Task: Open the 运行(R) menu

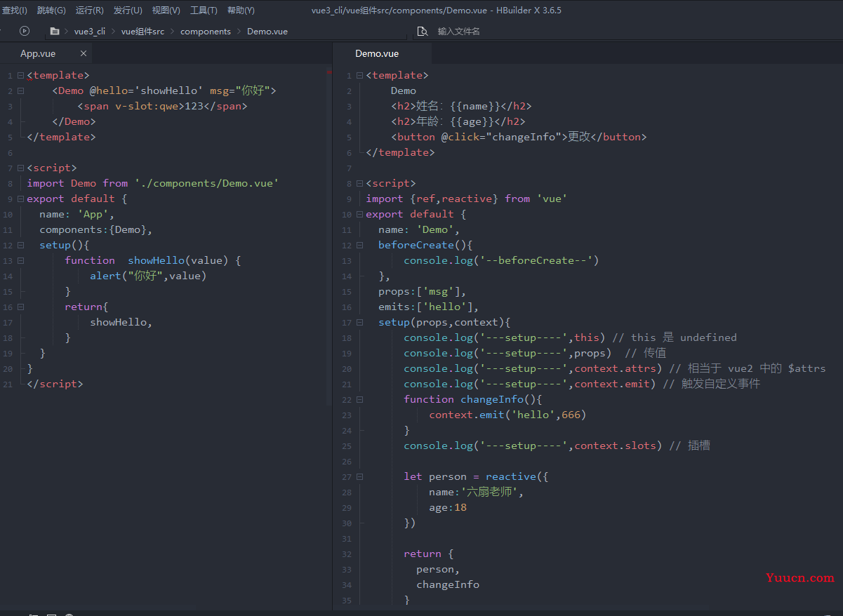Action: [x=90, y=11]
